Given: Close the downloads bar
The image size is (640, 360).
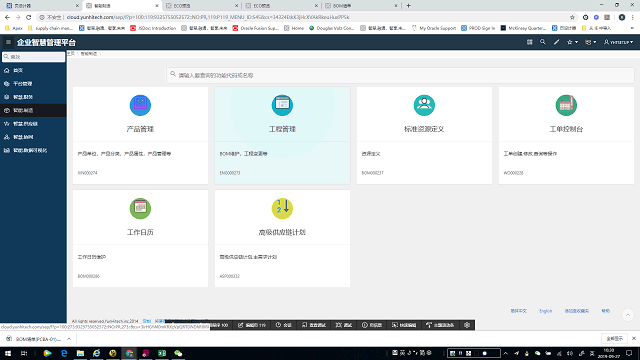Looking at the screenshot, I should (x=633, y=338).
